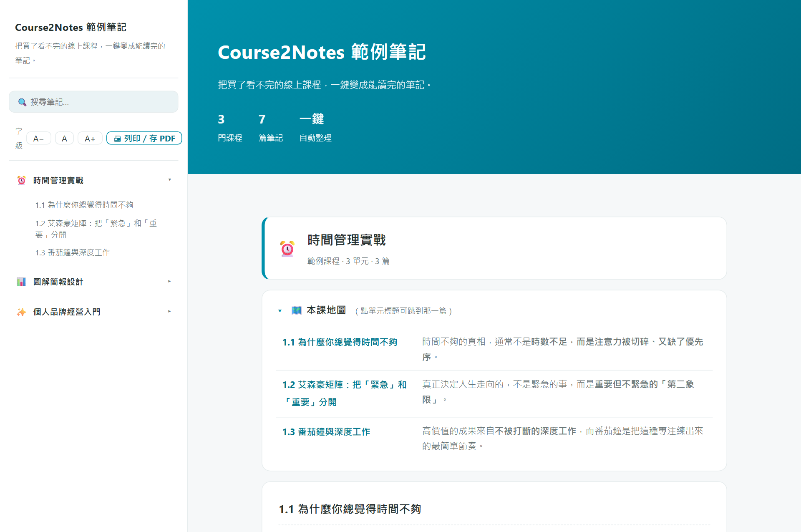Click the 時間管理實戰 course card heading
This screenshot has height=532, width=801.
point(347,240)
